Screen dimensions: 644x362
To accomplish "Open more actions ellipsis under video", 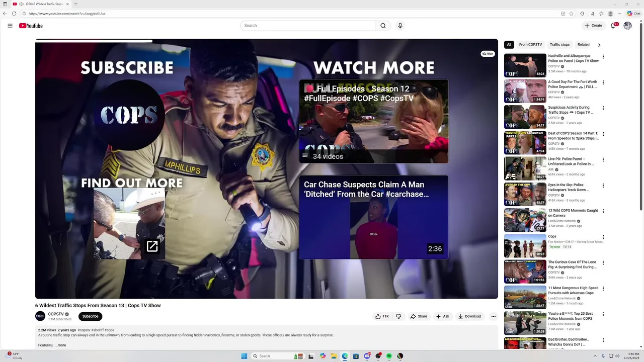I will point(494,316).
